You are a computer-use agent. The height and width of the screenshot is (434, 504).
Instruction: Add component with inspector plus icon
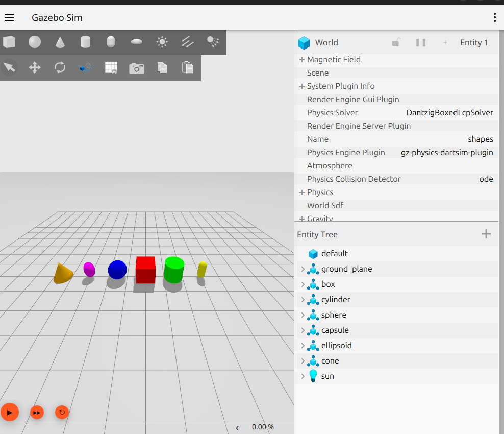pyautogui.click(x=445, y=42)
